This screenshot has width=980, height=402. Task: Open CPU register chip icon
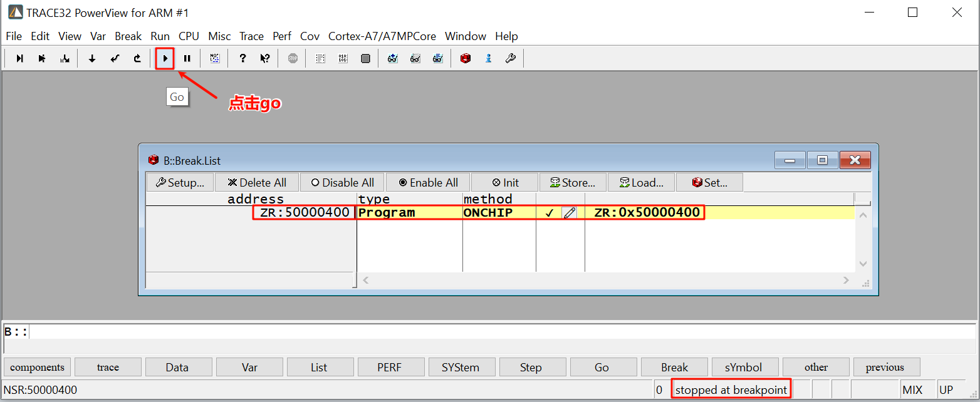pos(365,58)
